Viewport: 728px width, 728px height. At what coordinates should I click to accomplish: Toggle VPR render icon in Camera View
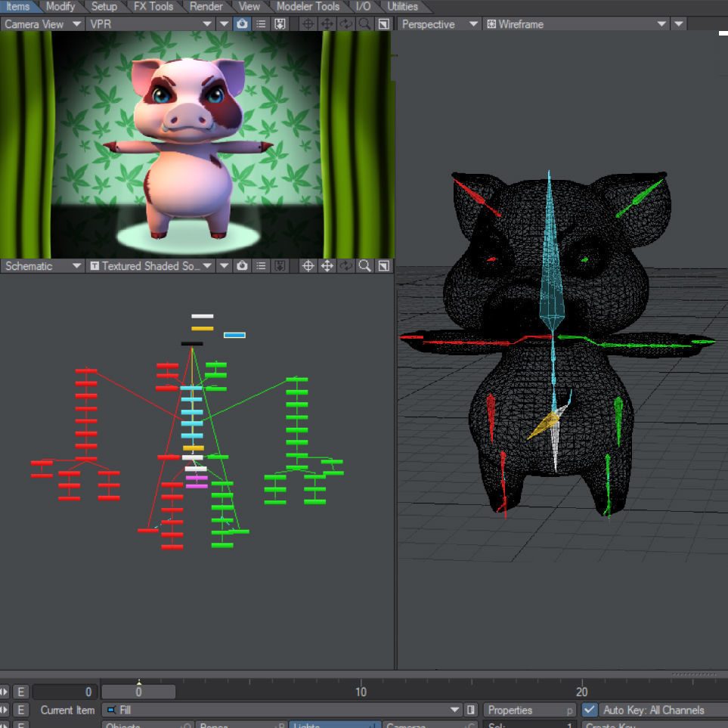(242, 24)
